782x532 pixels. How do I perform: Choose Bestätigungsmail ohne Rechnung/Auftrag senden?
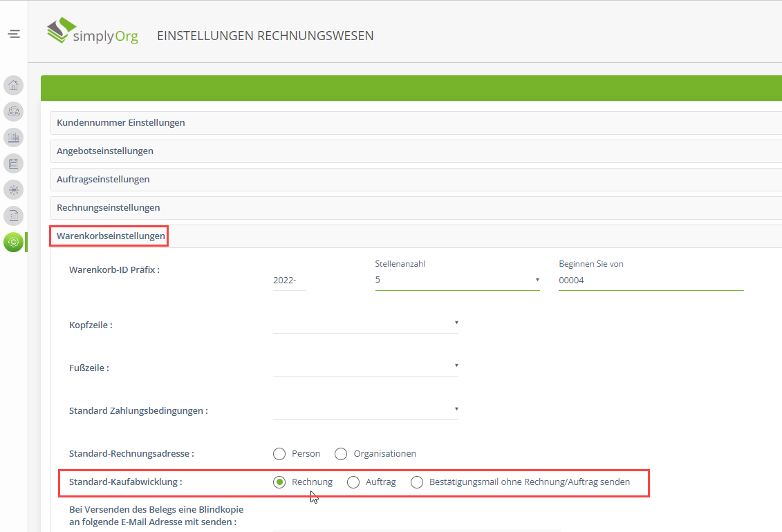(417, 482)
